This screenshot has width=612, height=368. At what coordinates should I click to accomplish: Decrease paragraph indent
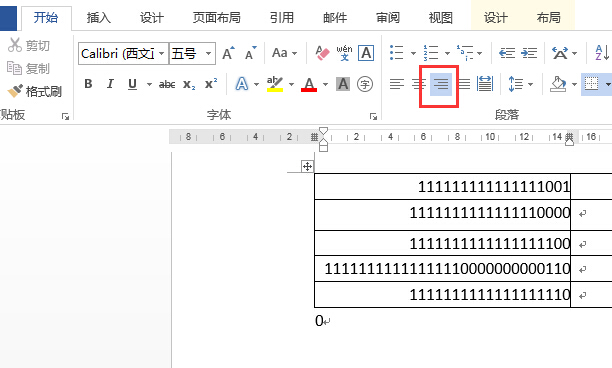point(507,53)
